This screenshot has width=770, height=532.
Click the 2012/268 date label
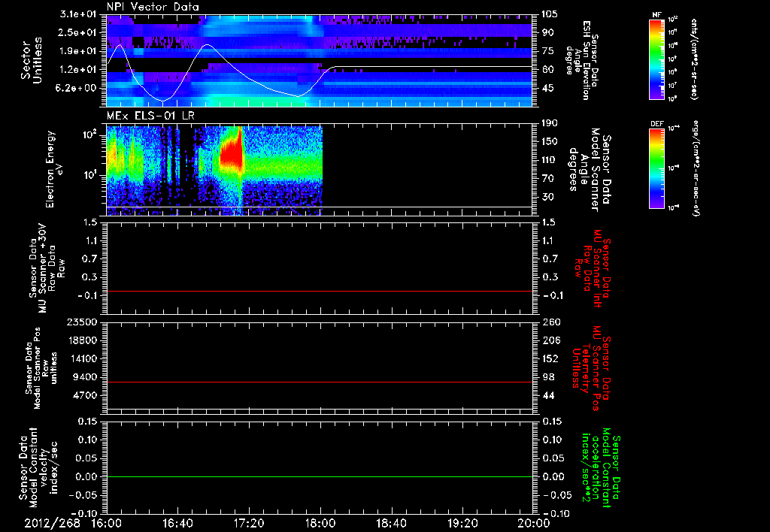click(x=52, y=523)
